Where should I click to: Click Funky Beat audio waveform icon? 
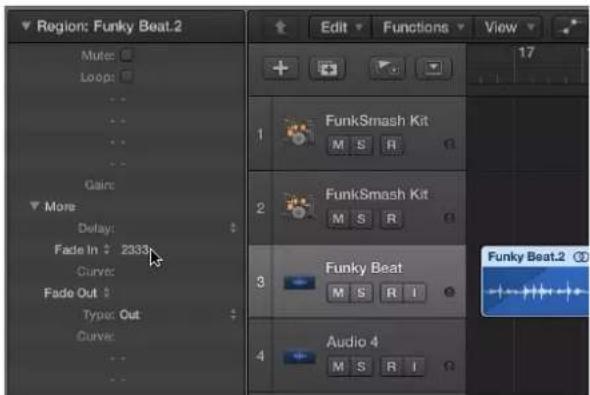click(300, 283)
